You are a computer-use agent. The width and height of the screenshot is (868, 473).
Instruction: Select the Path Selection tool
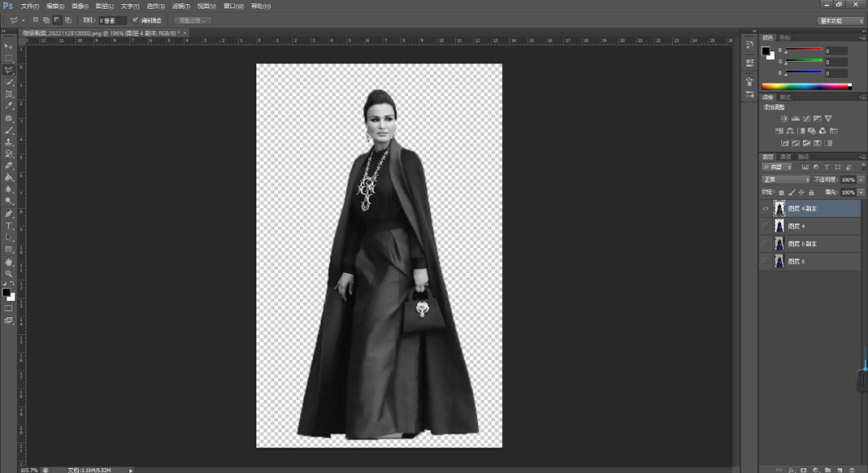point(9,238)
